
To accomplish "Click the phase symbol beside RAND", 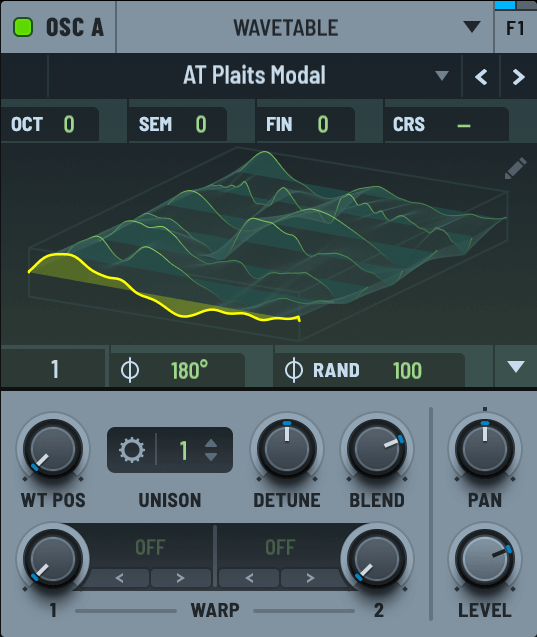I will [294, 370].
